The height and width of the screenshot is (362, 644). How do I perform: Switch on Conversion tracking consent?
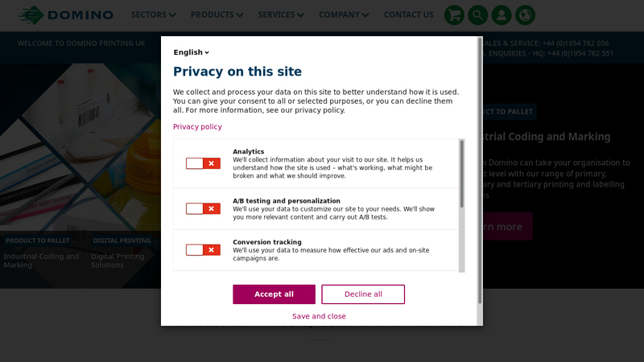[203, 249]
